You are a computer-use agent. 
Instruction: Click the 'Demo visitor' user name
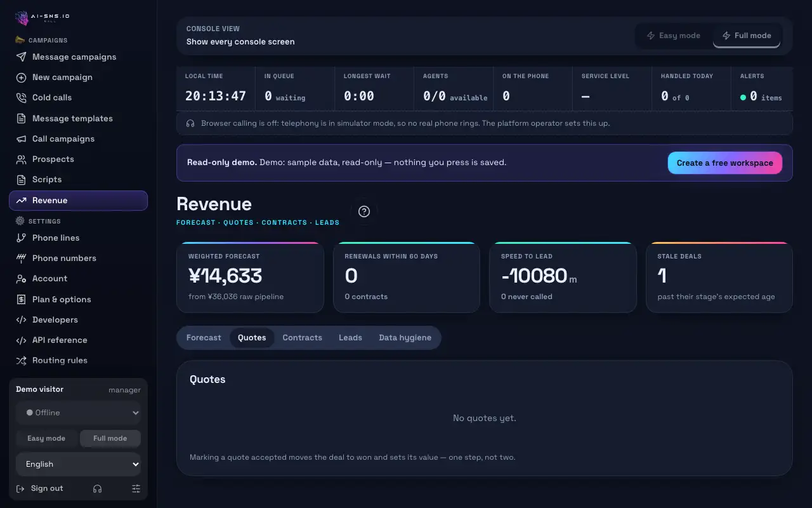click(39, 389)
